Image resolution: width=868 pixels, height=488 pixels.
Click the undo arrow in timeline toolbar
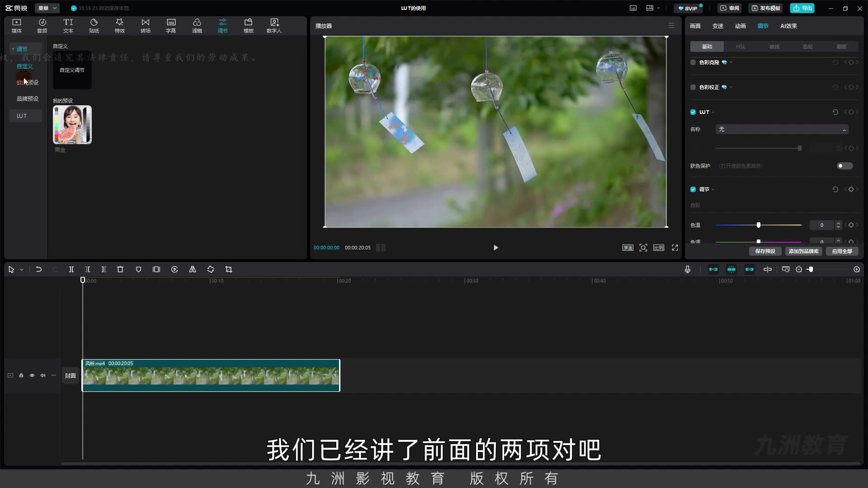(39, 269)
